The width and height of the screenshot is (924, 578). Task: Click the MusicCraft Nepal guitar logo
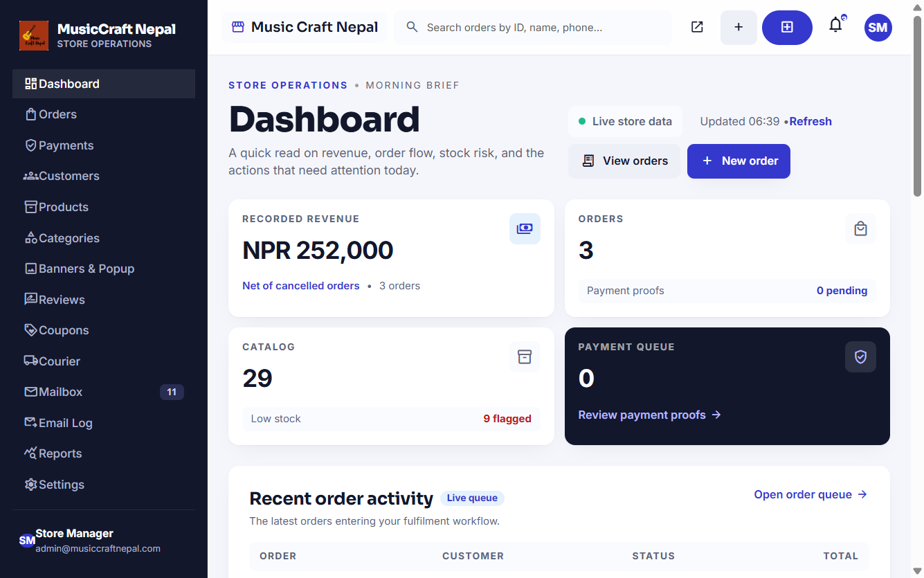[x=34, y=35]
